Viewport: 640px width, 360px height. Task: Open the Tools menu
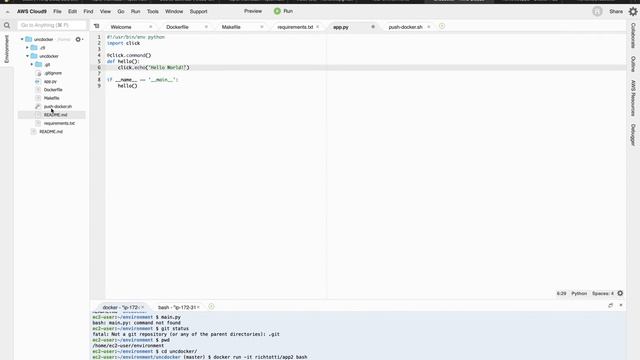[x=153, y=11]
